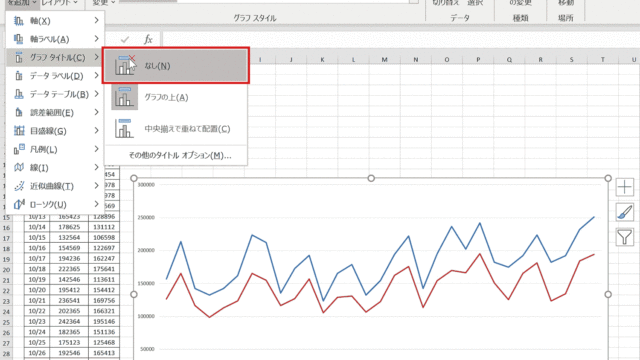
Task: Select column header M
Action: pyautogui.click(x=384, y=60)
